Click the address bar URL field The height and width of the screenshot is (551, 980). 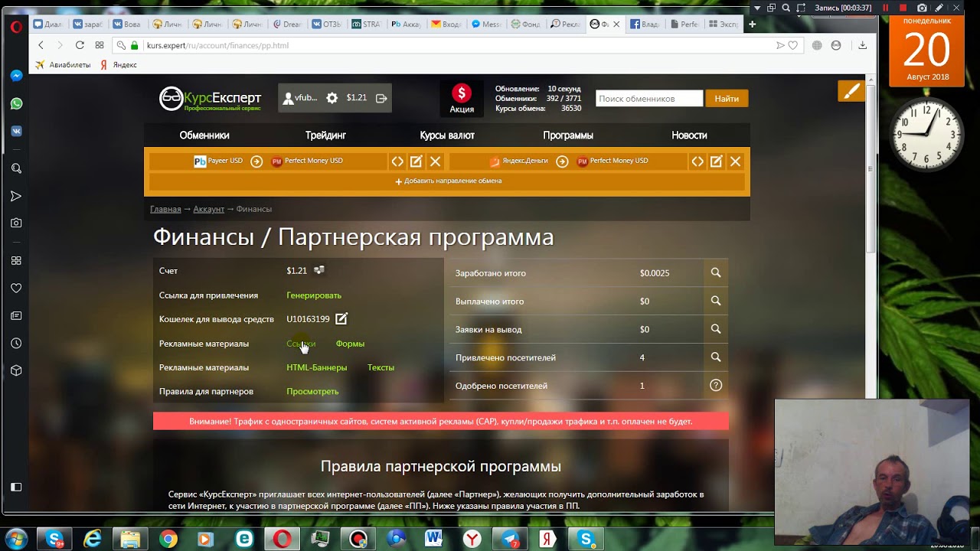coord(459,45)
